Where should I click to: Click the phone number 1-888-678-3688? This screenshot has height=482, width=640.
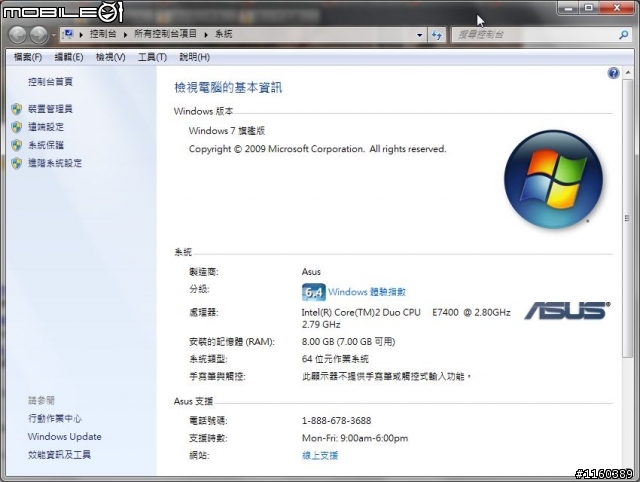[x=337, y=420]
